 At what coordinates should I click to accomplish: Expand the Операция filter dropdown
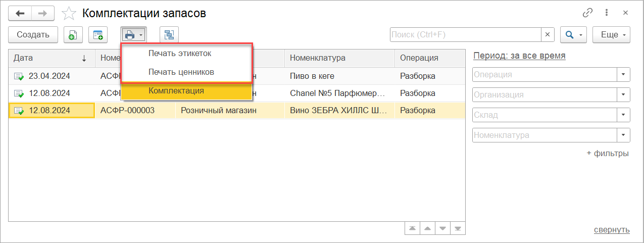pyautogui.click(x=624, y=75)
